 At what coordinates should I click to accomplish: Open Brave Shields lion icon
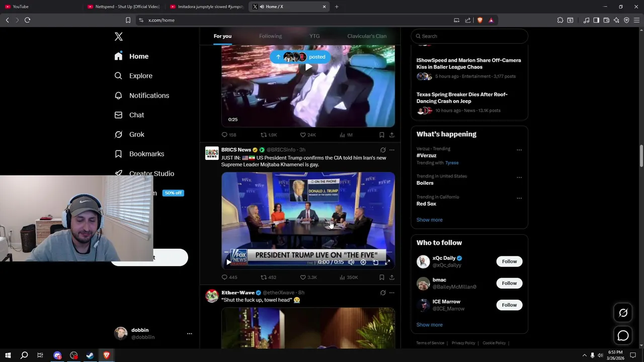[x=479, y=20]
